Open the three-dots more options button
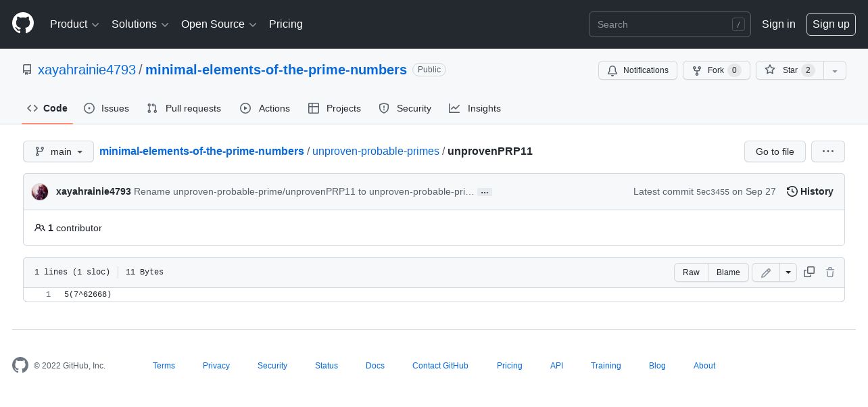The height and width of the screenshot is (407, 868). pyautogui.click(x=828, y=151)
